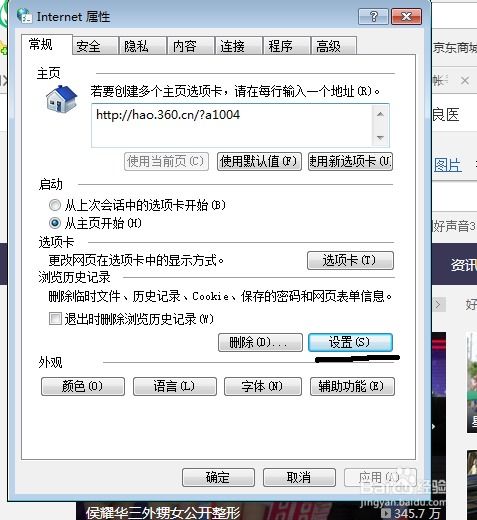The width and height of the screenshot is (477, 520).
Task: Click the 使用默认值 button
Action: 259,162
